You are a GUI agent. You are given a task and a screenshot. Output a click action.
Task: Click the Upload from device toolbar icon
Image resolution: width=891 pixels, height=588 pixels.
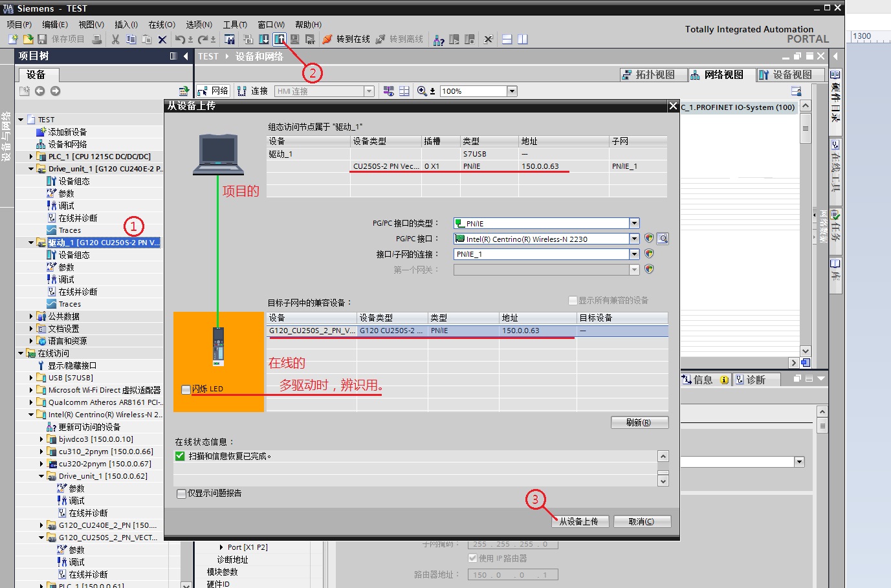tap(280, 39)
